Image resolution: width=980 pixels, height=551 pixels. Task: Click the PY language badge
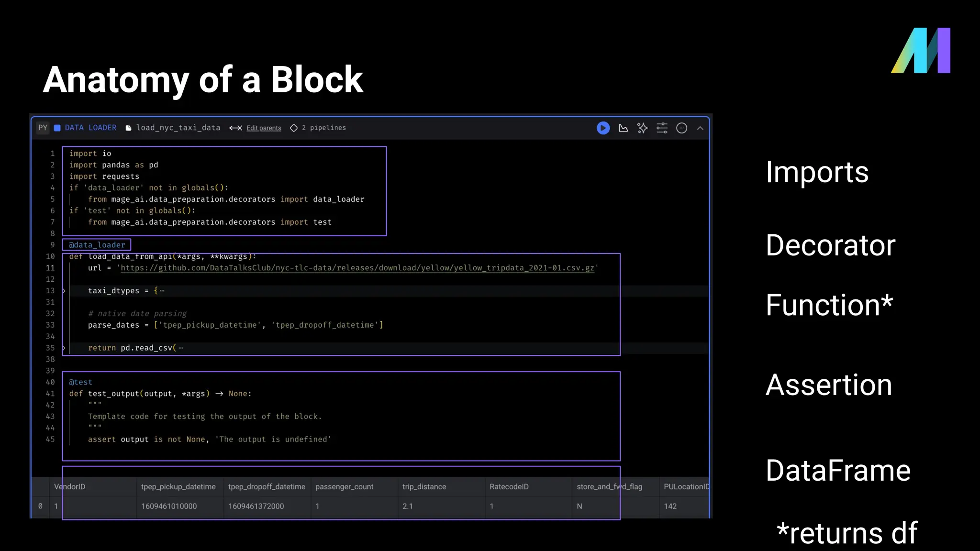coord(43,128)
